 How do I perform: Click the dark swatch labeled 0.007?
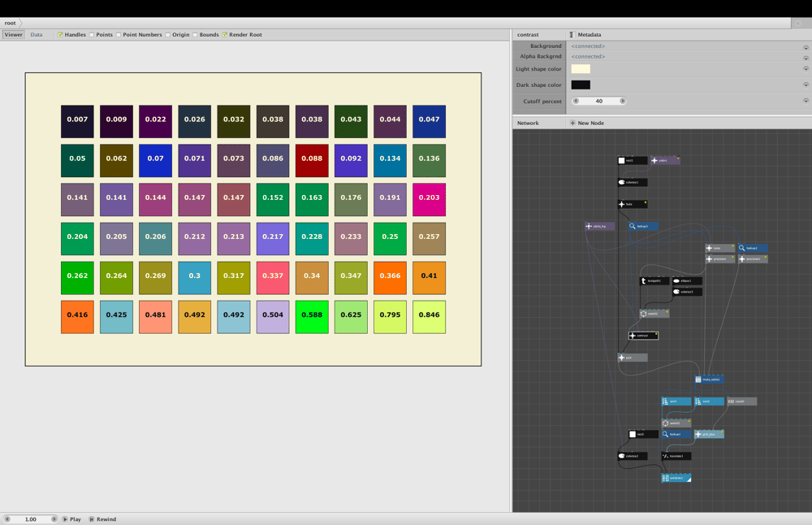77,121
